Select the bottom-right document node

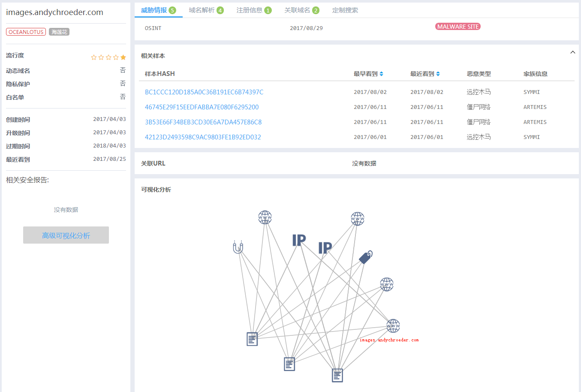pyautogui.click(x=337, y=375)
